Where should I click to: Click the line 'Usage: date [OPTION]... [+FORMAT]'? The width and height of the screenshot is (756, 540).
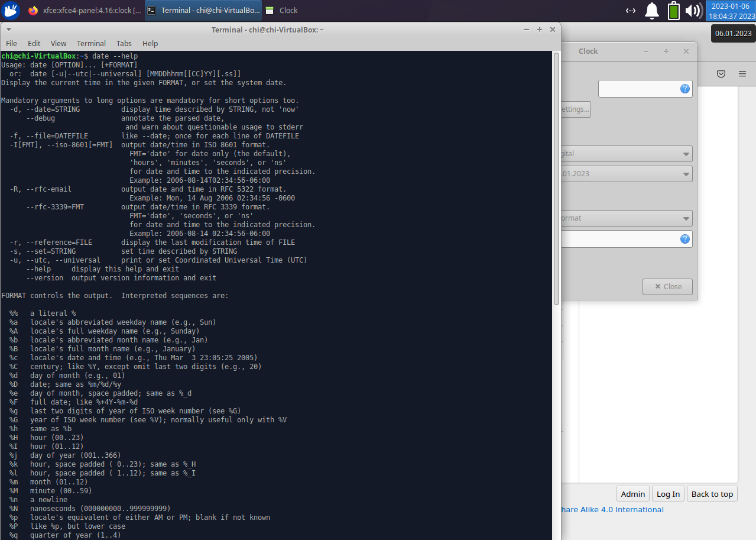coord(69,65)
